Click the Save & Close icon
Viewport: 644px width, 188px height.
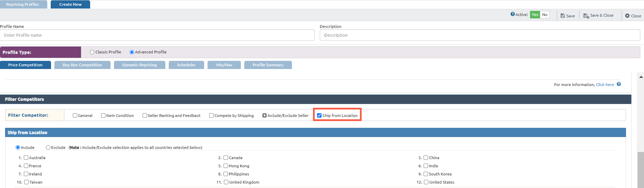pos(586,16)
